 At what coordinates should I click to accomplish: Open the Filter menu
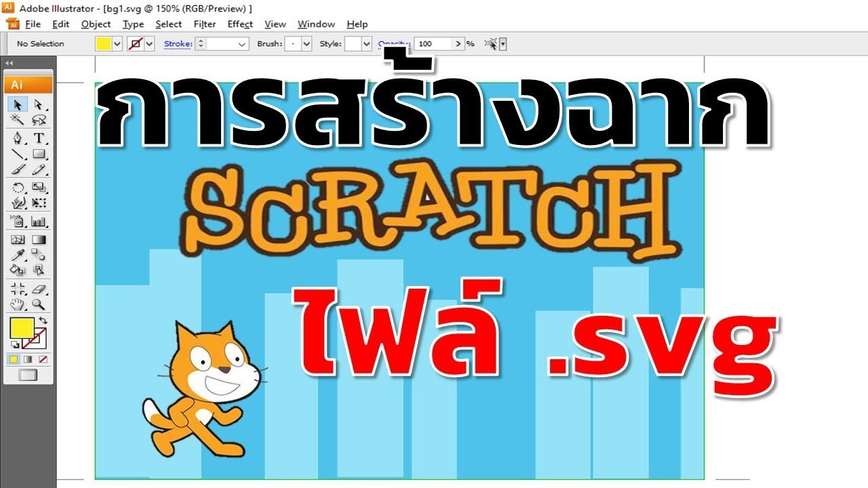(x=205, y=24)
